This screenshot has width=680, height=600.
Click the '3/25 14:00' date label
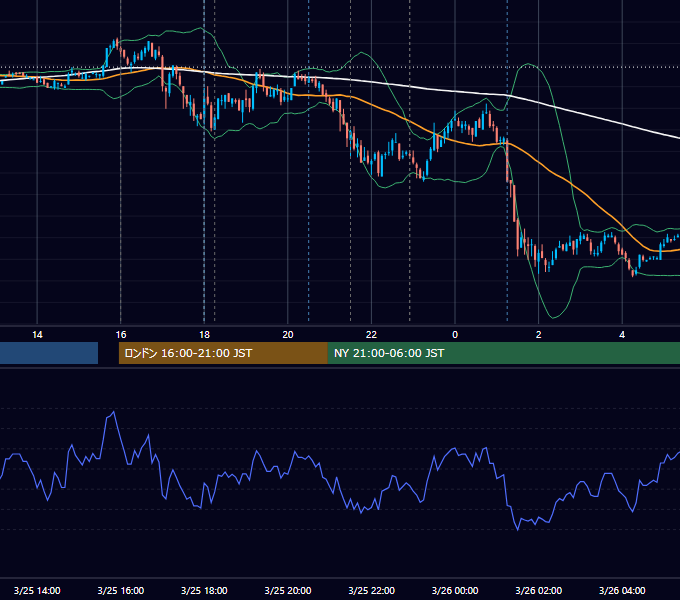[37, 590]
